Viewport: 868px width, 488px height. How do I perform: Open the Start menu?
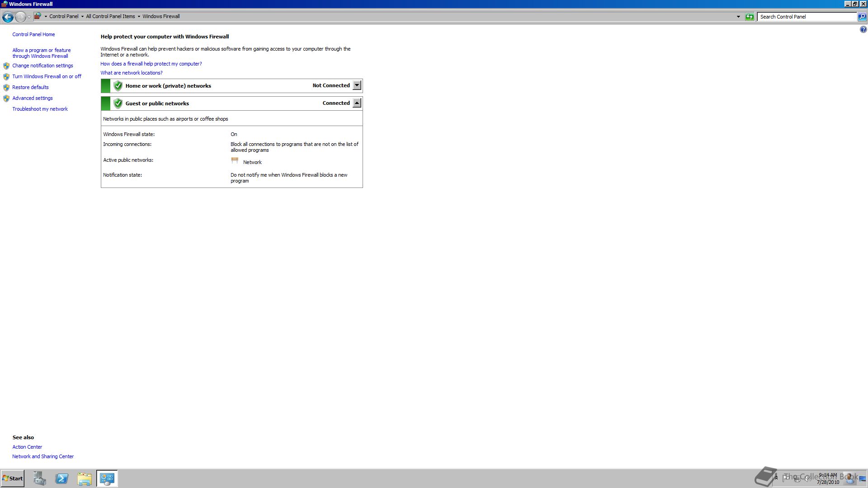tap(13, 479)
